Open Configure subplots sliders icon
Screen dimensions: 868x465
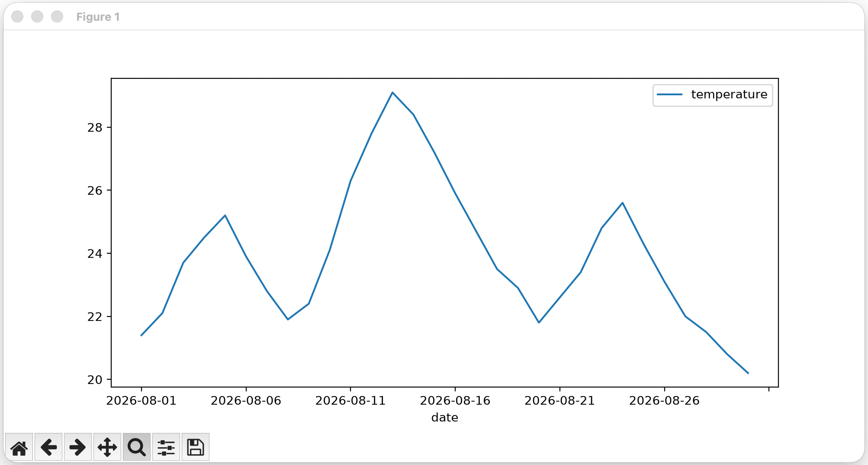166,447
